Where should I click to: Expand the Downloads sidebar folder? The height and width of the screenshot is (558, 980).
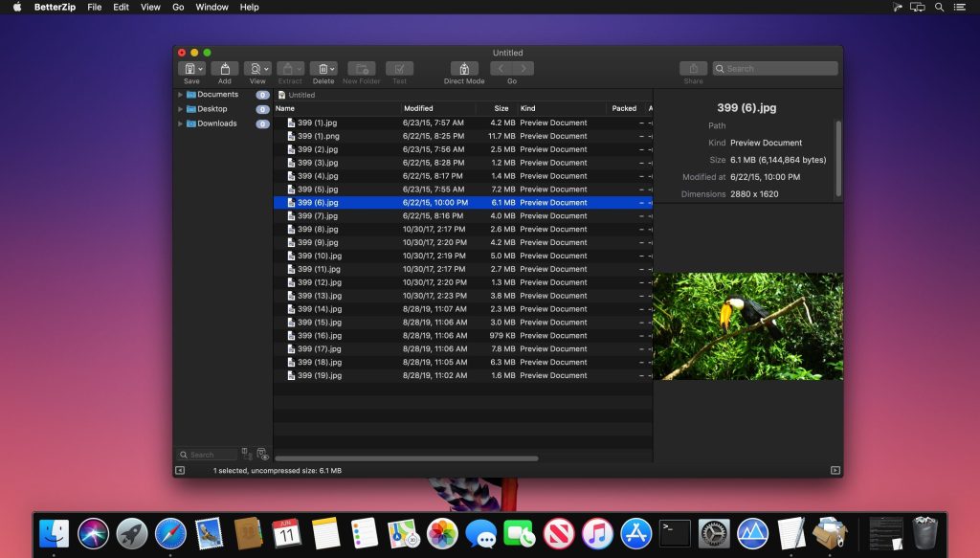(x=180, y=123)
